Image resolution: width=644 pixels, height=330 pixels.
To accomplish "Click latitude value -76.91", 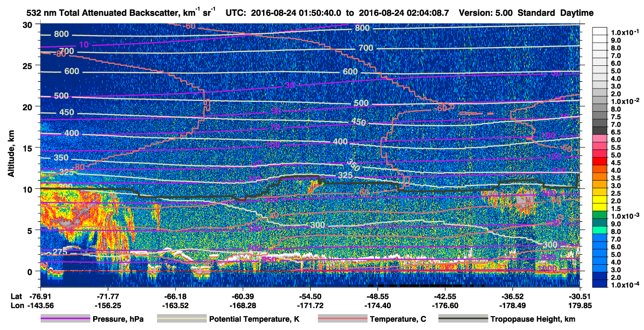I will click(x=40, y=297).
